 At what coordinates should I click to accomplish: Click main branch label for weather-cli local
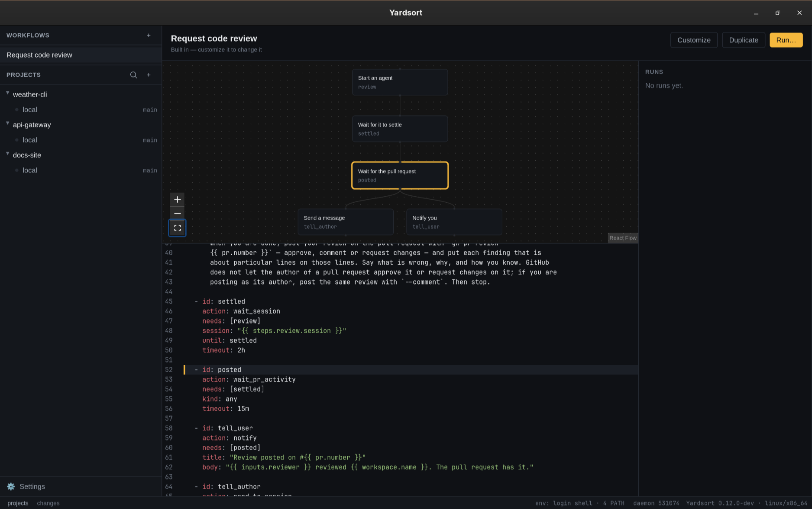(150, 110)
